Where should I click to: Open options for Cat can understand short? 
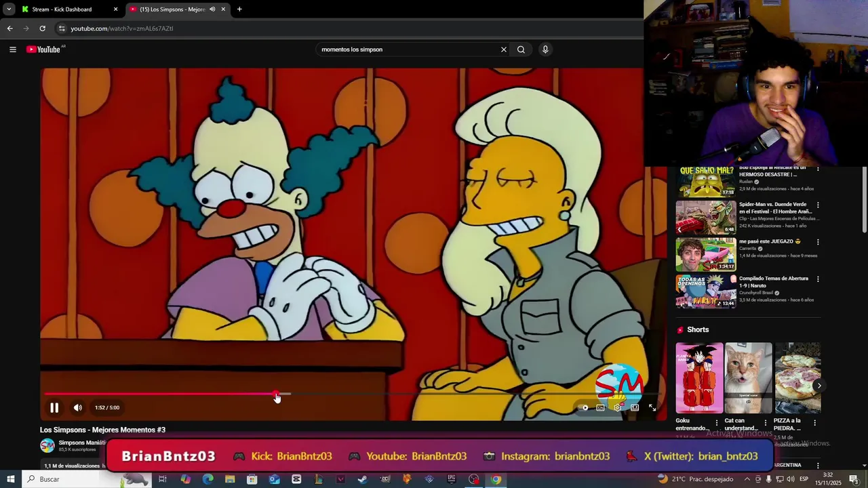click(x=766, y=423)
